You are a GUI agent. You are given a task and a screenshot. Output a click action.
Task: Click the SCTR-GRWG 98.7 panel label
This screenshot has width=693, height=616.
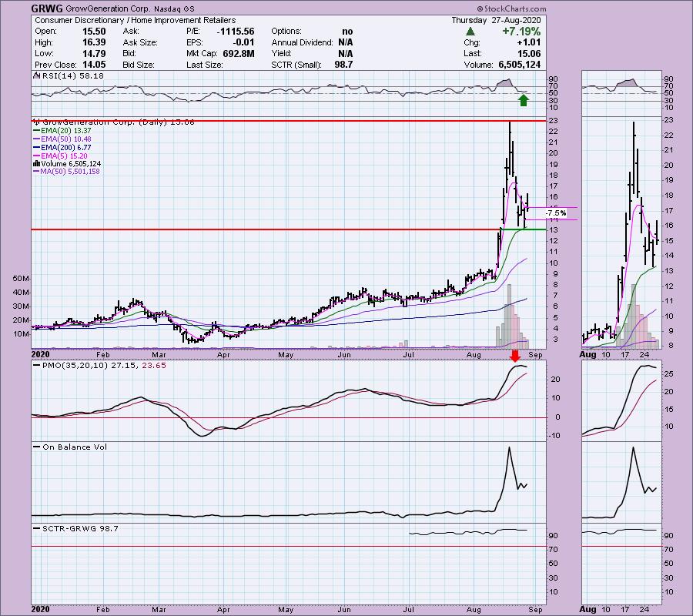click(x=76, y=528)
